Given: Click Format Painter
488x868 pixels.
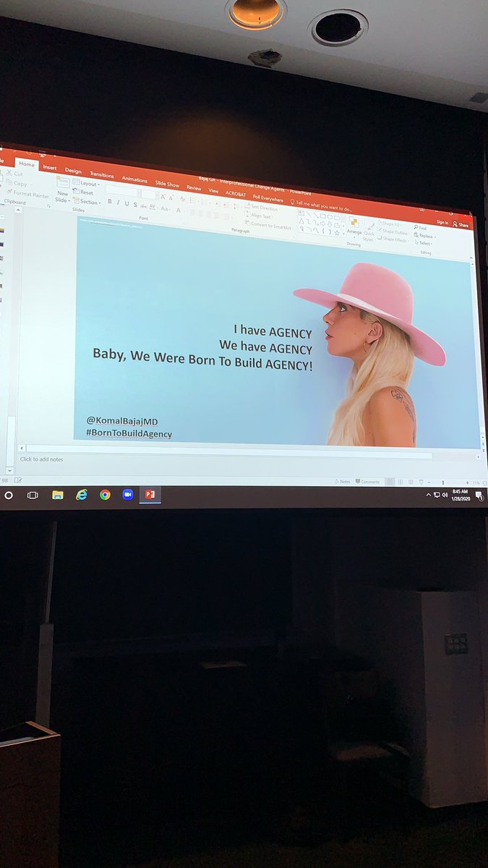Looking at the screenshot, I should click(x=27, y=195).
